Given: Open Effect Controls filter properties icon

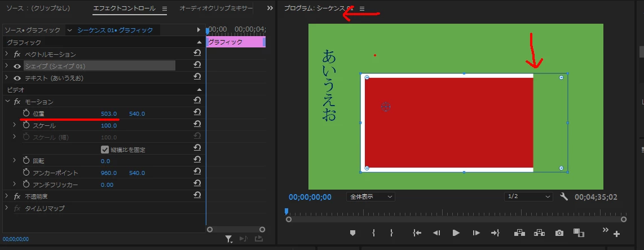Looking at the screenshot, I should coord(229,239).
